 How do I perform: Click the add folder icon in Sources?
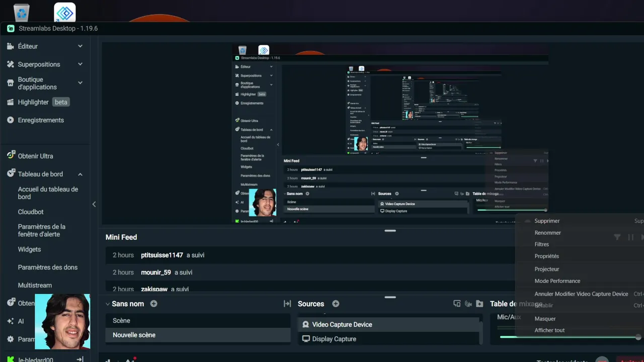pos(479,304)
